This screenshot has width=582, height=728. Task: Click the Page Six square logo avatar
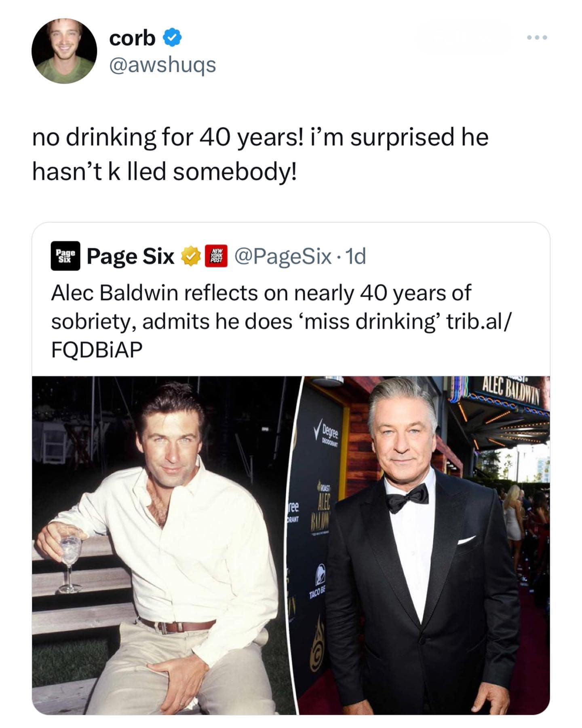pyautogui.click(x=65, y=256)
